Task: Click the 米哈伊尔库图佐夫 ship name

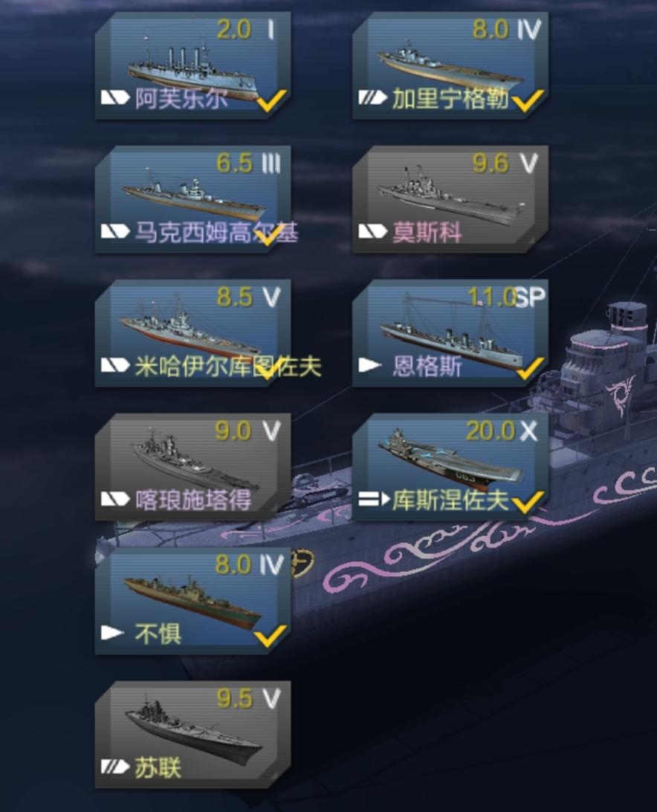Action: pyautogui.click(x=228, y=367)
